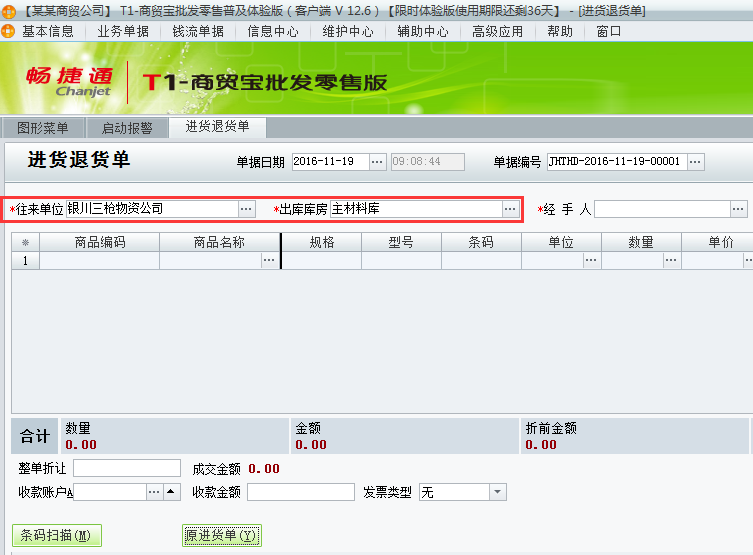Open the 维护中心 menu

coord(348,32)
